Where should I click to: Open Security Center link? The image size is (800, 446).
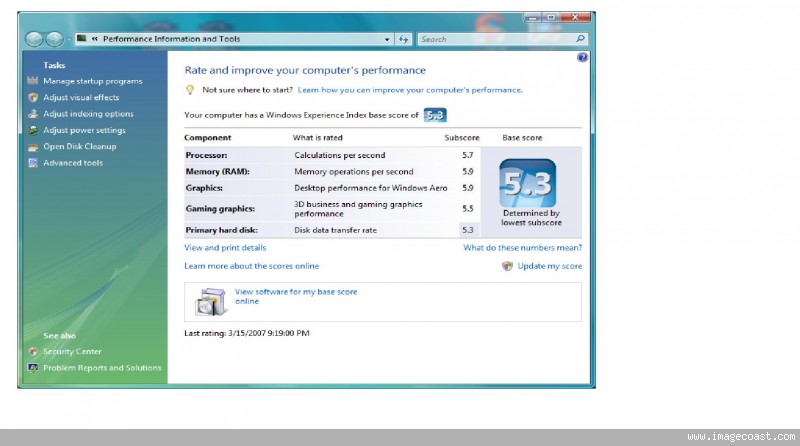point(72,352)
